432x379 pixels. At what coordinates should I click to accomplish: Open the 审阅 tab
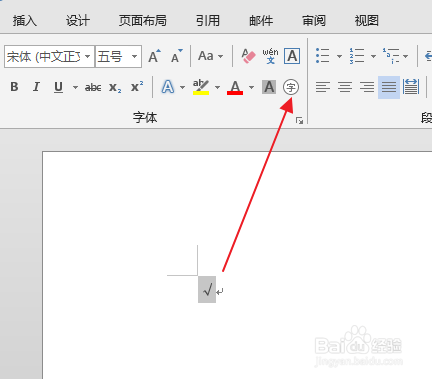tap(314, 21)
